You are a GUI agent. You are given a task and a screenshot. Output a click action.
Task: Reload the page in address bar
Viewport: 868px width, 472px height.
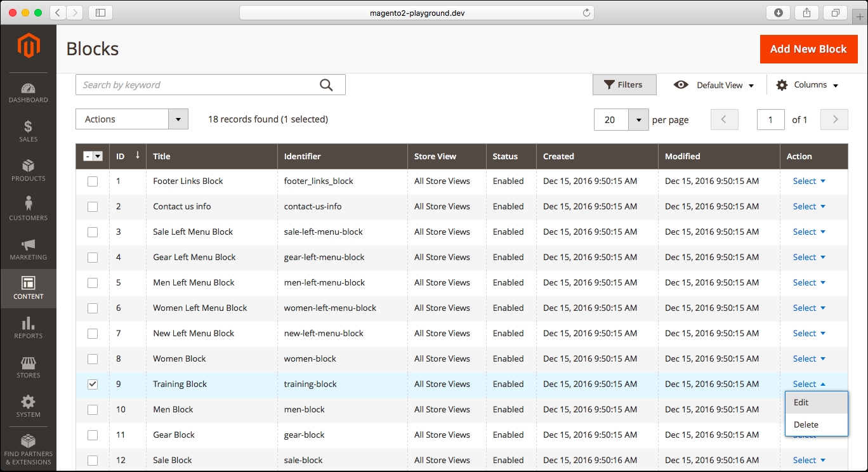(x=586, y=13)
